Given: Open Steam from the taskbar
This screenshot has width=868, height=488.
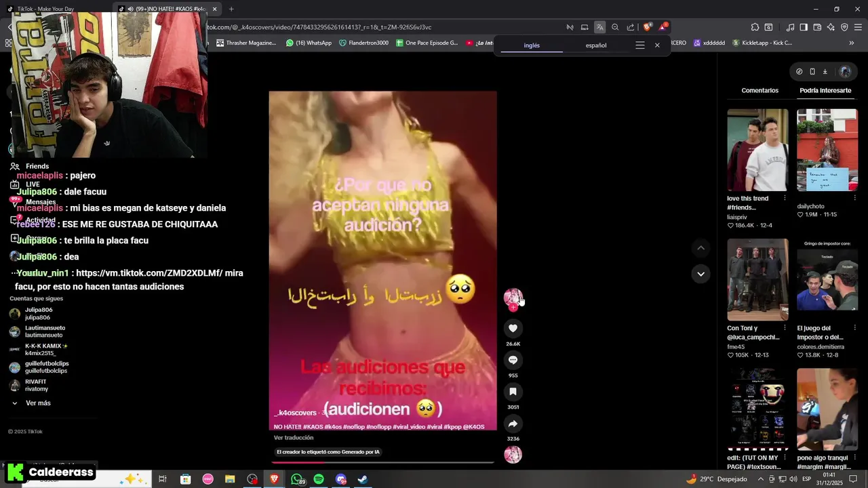Looking at the screenshot, I should 363,479.
